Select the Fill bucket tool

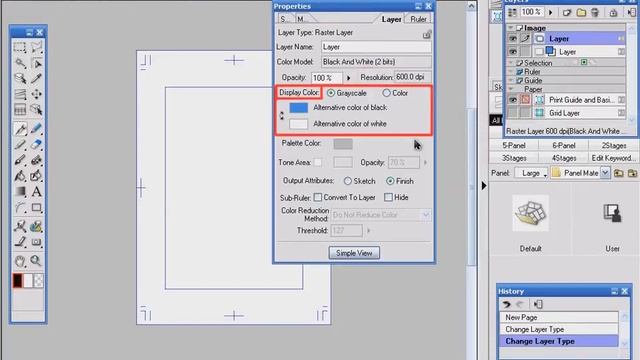[20, 176]
